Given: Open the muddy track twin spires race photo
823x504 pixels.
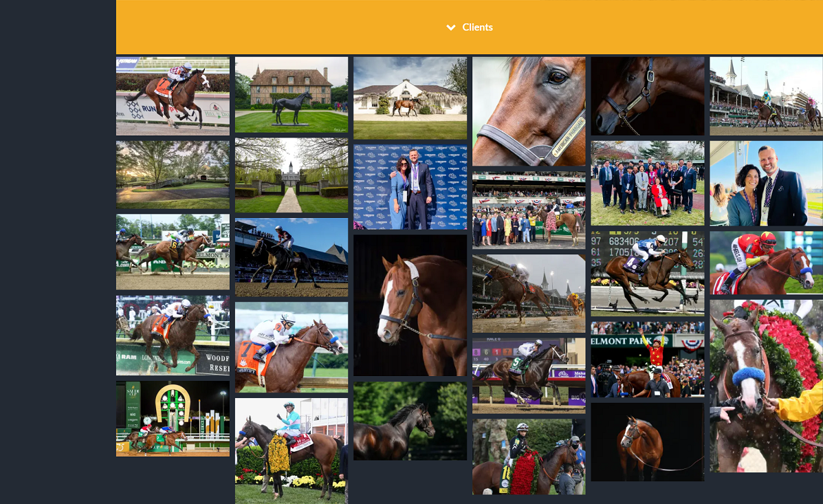Looking at the screenshot, I should [x=529, y=294].
